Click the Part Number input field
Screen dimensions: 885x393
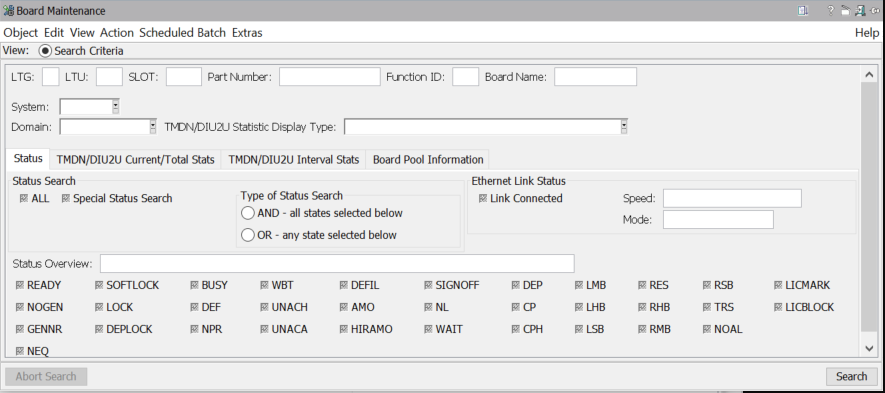pyautogui.click(x=330, y=77)
